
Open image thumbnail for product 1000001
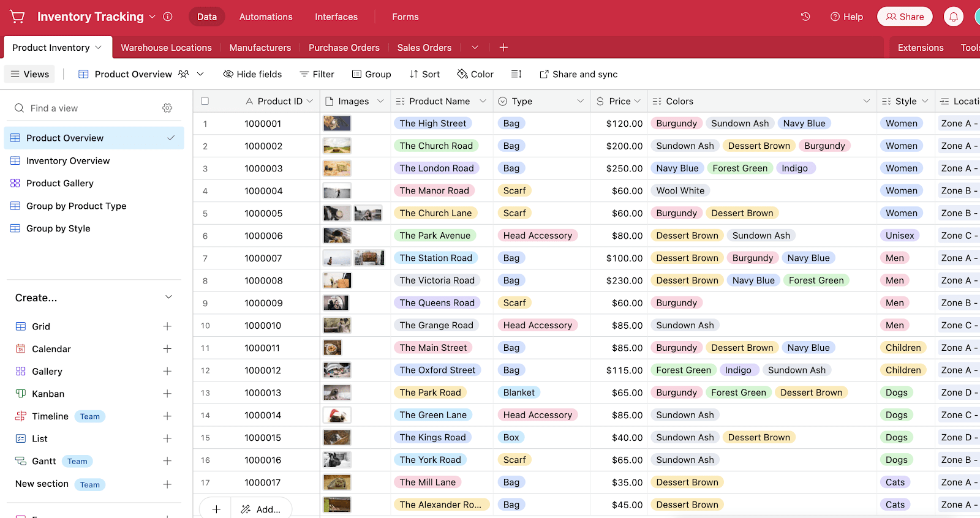(x=337, y=123)
